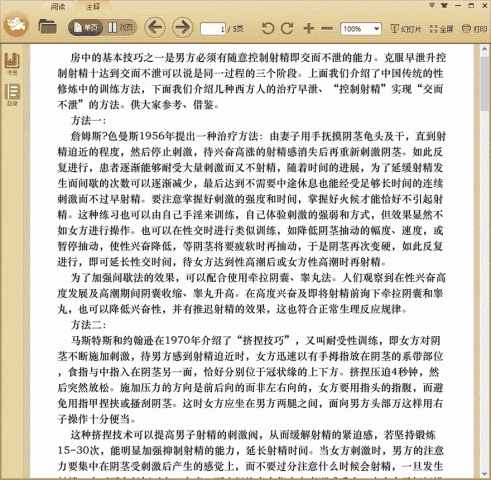Select the 阅读 tab
The image size is (491, 480).
pos(58,6)
